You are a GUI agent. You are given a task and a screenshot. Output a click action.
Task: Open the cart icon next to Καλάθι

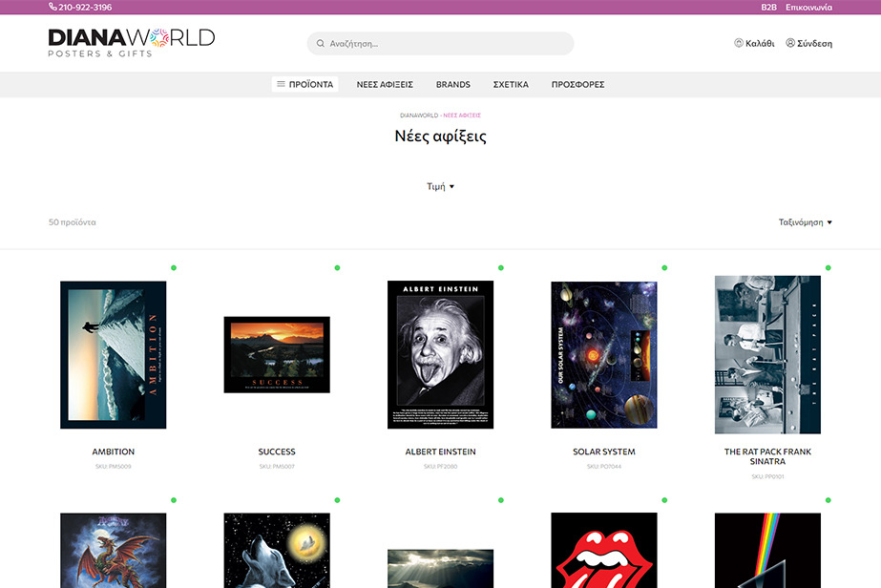(738, 43)
